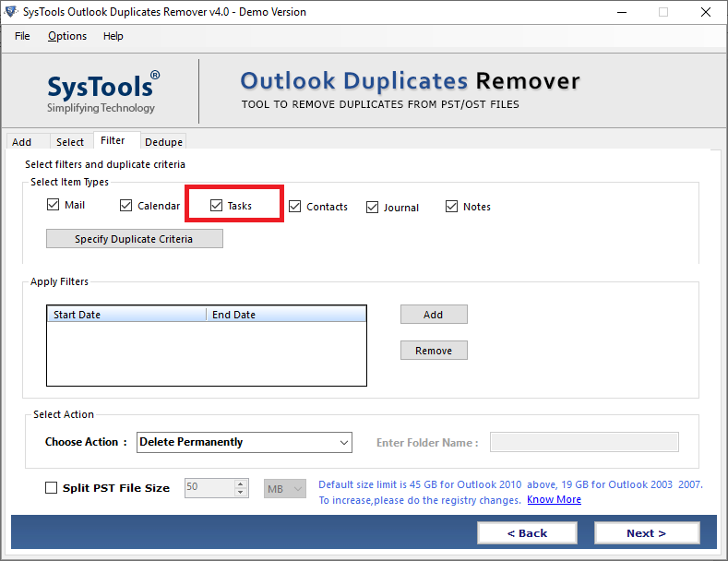Click the Remove filter button

pos(434,351)
